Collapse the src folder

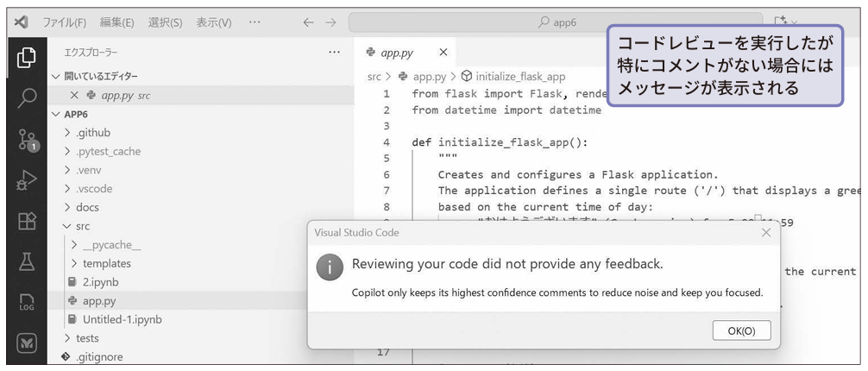(x=200, y=226)
